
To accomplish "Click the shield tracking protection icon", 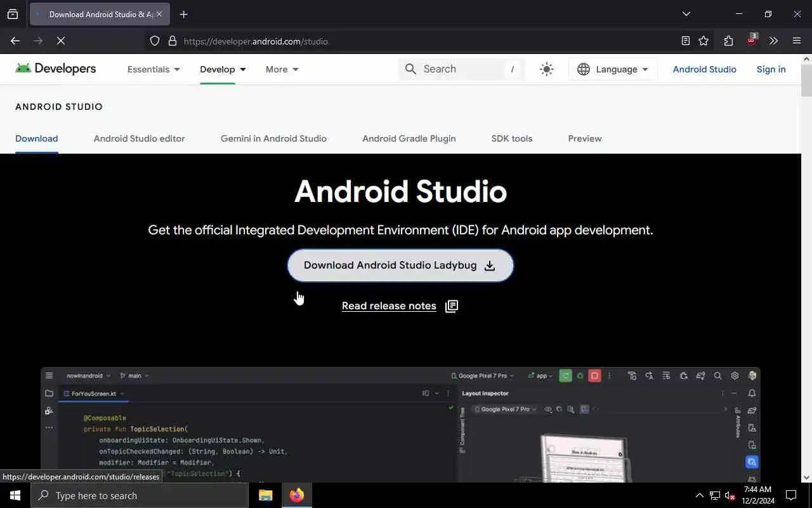I will tap(155, 41).
